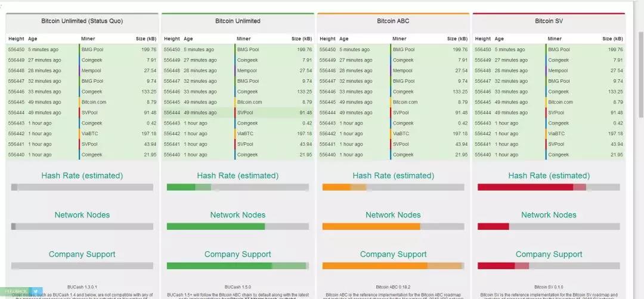Click Mempool miner in Bitcoin SV table
Image resolution: width=644 pixels, height=299 pixels.
[x=558, y=70]
